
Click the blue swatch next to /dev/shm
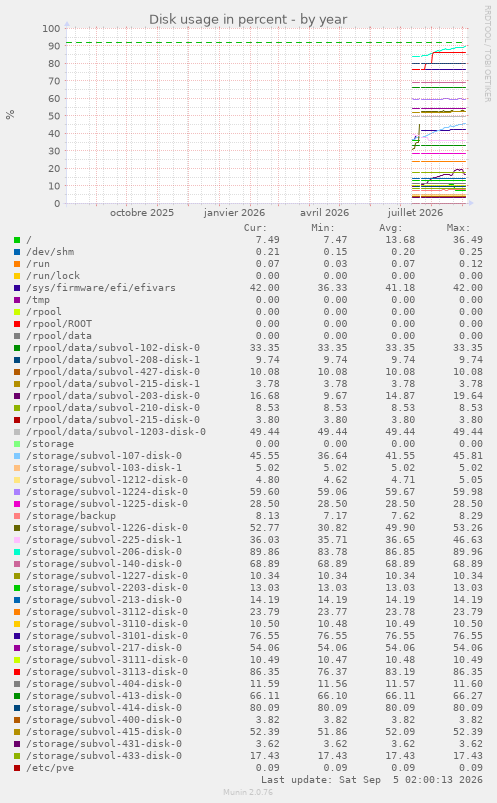click(17, 252)
